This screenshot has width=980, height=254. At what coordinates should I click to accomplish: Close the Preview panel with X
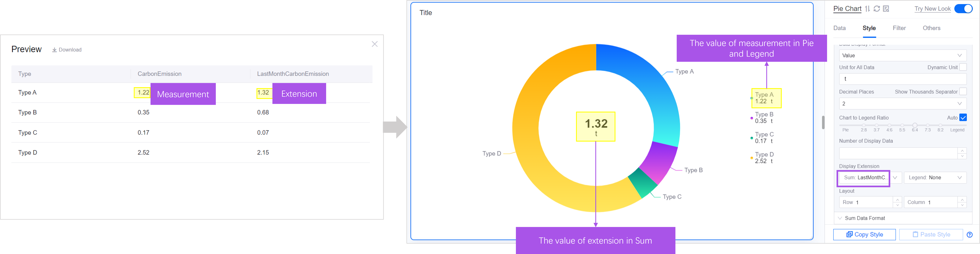374,44
